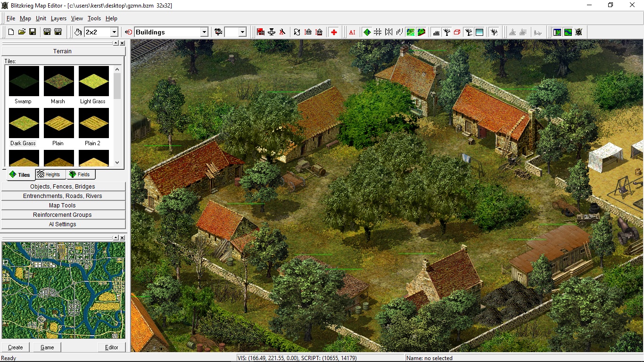Image resolution: width=644 pixels, height=362 pixels.
Task: Open the Buildings category dropdown
Action: pos(204,32)
